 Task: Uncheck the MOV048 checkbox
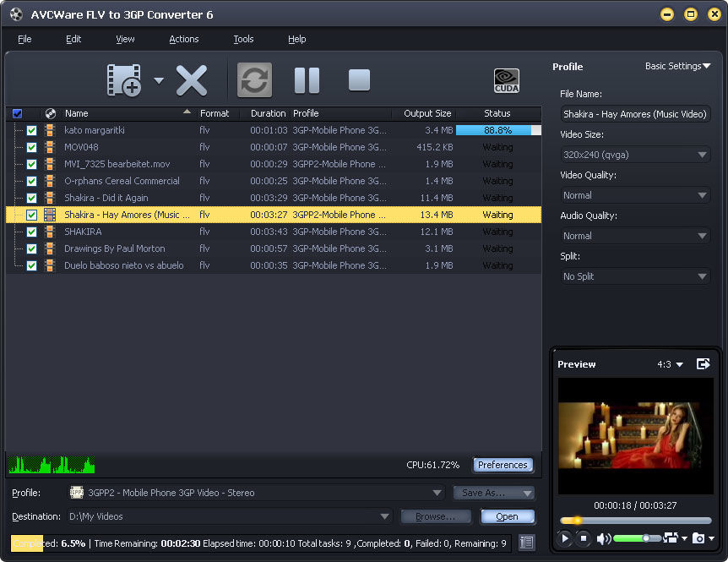click(31, 147)
